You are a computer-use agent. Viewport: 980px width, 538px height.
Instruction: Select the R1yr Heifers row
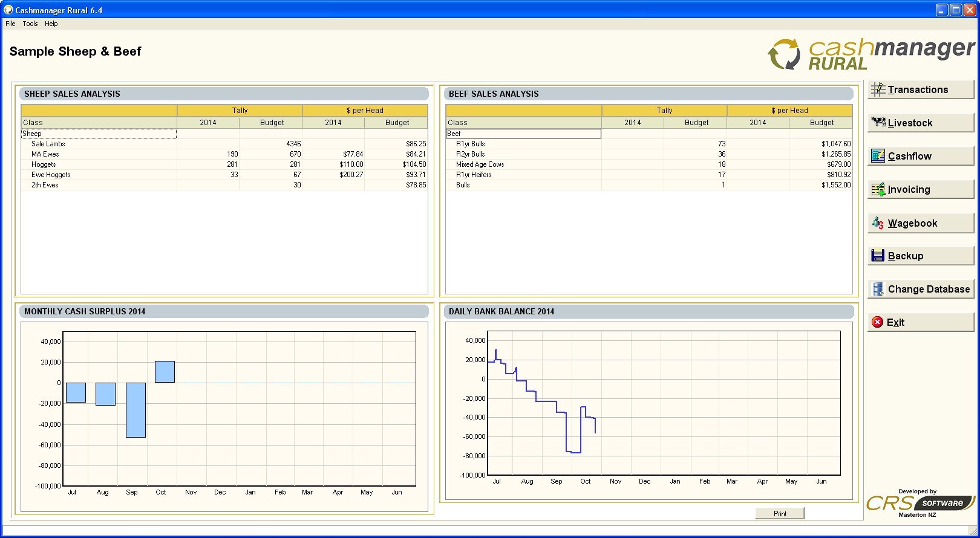[649, 175]
